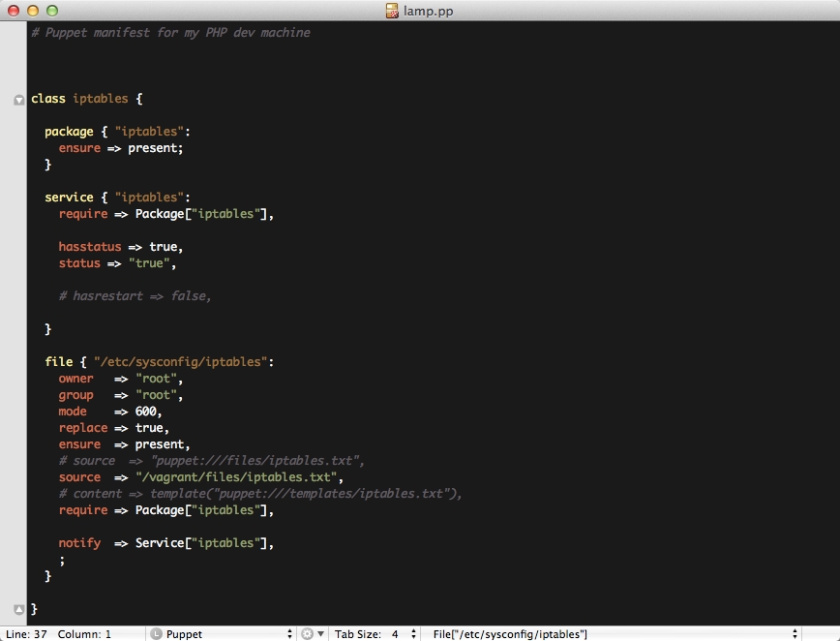The height and width of the screenshot is (641, 840).
Task: Click the 'group => "root",' line
Action: pyautogui.click(x=121, y=395)
